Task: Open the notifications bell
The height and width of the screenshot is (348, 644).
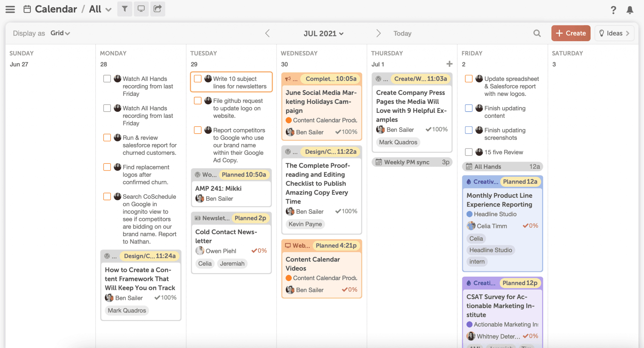Action: tap(630, 10)
